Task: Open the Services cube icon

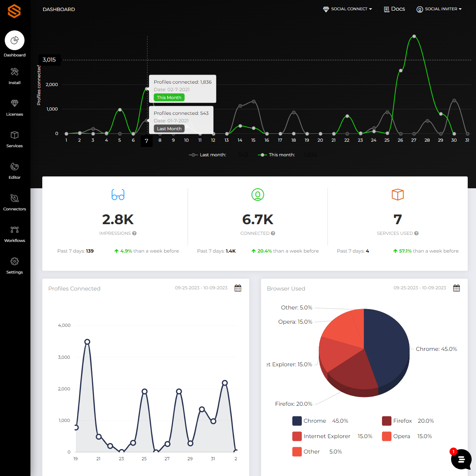Action: tap(15, 135)
